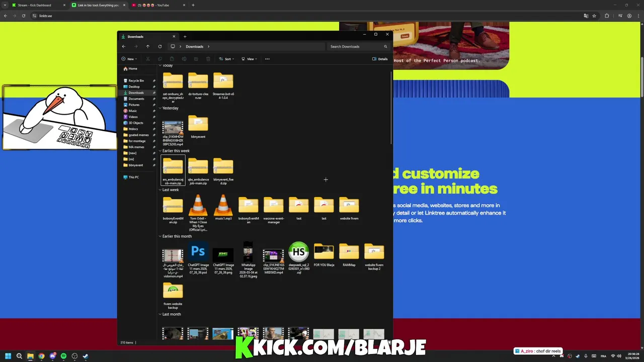Open the for montage pinned folder

(137, 141)
